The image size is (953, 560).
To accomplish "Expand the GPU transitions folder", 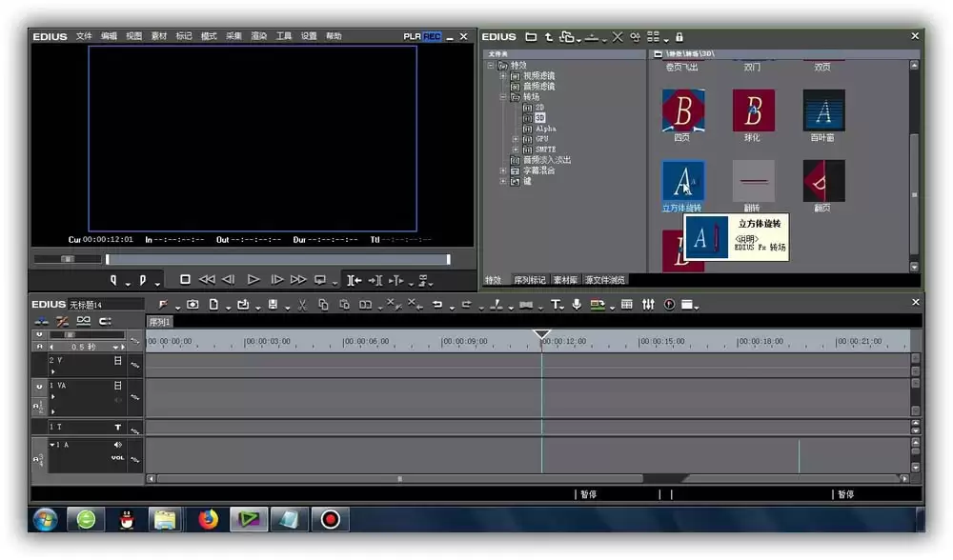I will pos(516,139).
